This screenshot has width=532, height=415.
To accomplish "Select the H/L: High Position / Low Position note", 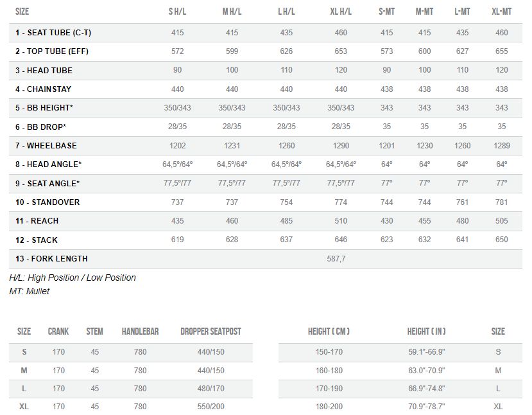I will pyautogui.click(x=73, y=278).
